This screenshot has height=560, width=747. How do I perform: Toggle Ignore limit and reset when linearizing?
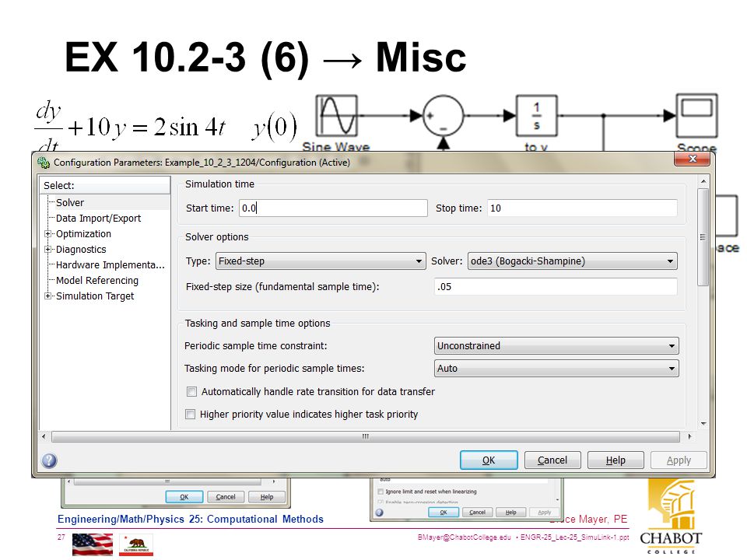click(381, 492)
